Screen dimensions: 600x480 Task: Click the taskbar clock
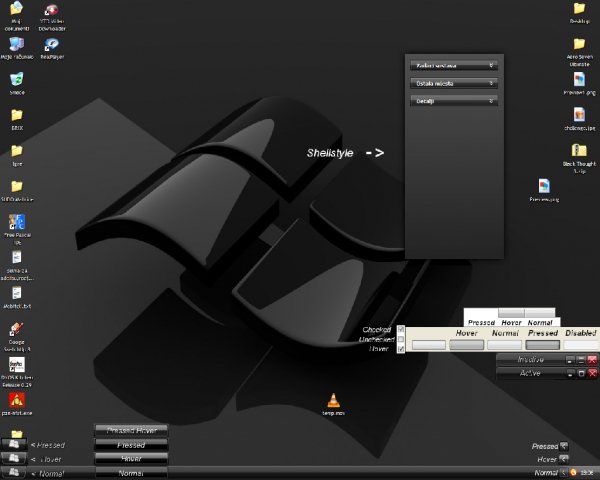587,473
